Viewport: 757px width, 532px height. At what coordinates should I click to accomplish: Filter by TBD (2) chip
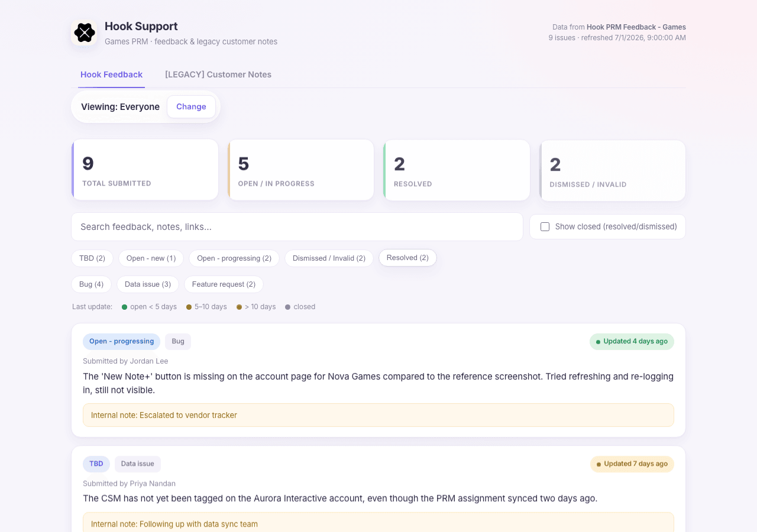coord(92,258)
